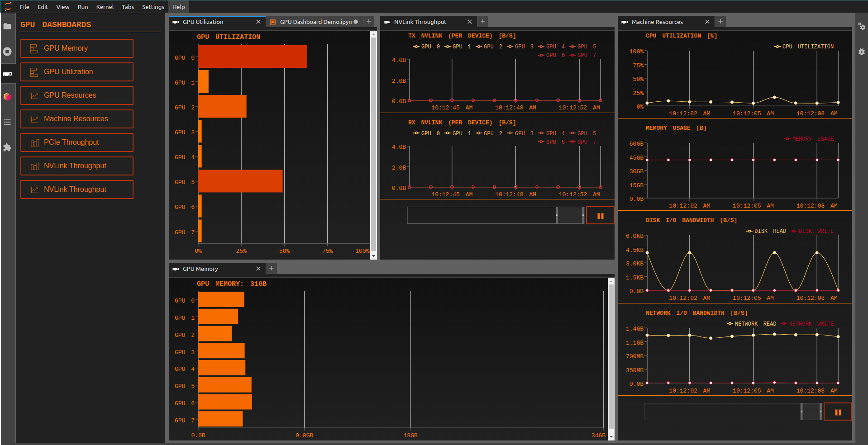This screenshot has height=445, width=868.
Task: Open the Tabs menu
Action: 128,7
